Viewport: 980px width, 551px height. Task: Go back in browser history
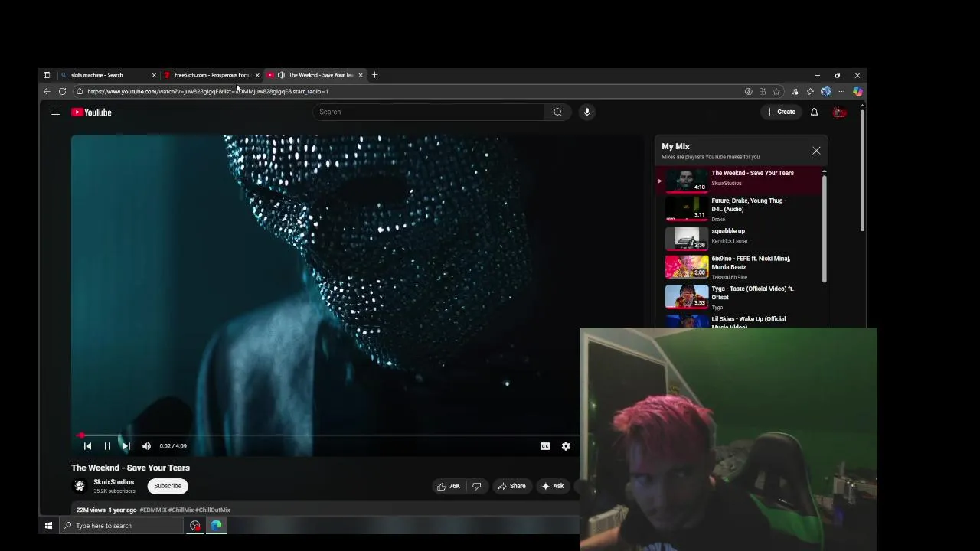coord(47,91)
